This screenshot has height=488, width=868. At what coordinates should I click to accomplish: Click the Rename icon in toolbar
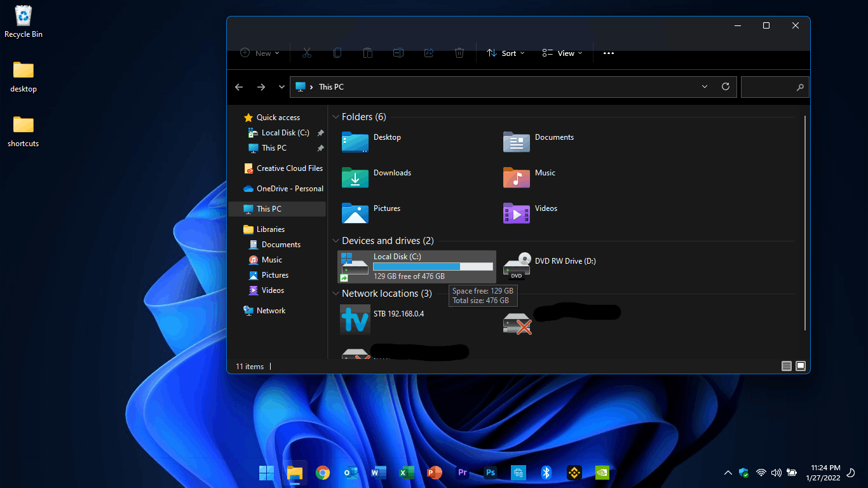(x=398, y=53)
